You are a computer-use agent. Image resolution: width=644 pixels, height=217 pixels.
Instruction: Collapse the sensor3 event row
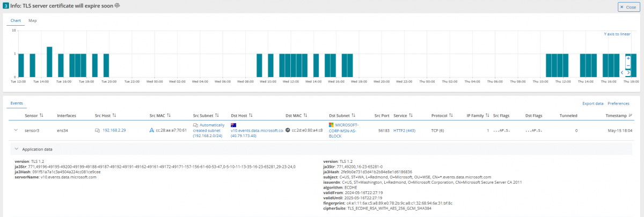[16, 130]
